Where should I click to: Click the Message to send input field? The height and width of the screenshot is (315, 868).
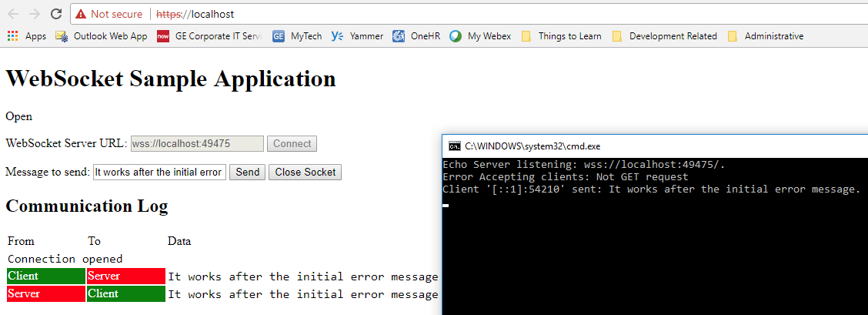(x=159, y=173)
